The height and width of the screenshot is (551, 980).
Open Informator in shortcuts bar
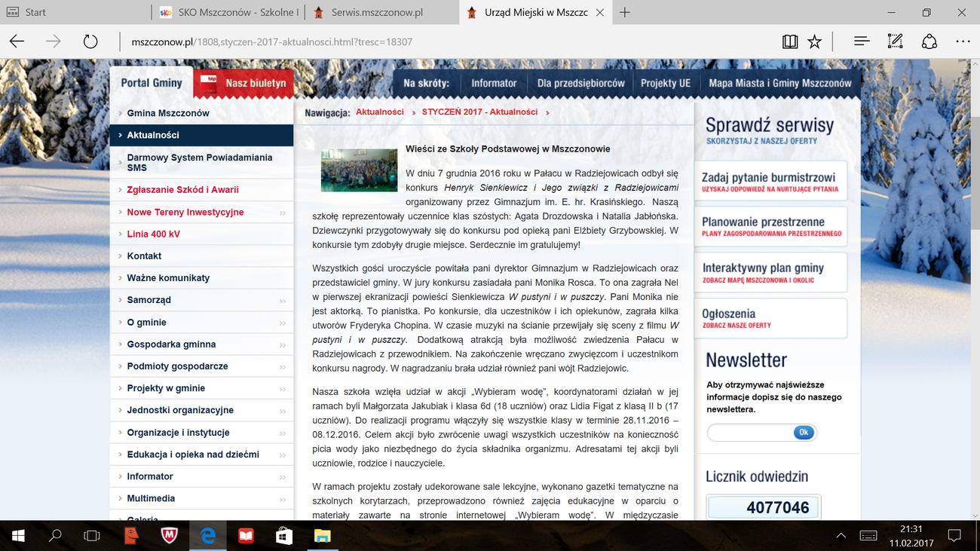(494, 83)
